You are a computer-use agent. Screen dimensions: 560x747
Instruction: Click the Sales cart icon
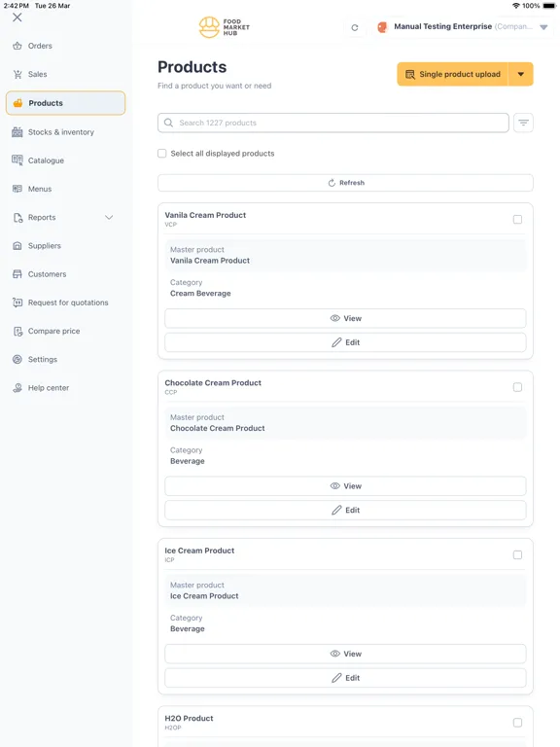[x=17, y=74]
